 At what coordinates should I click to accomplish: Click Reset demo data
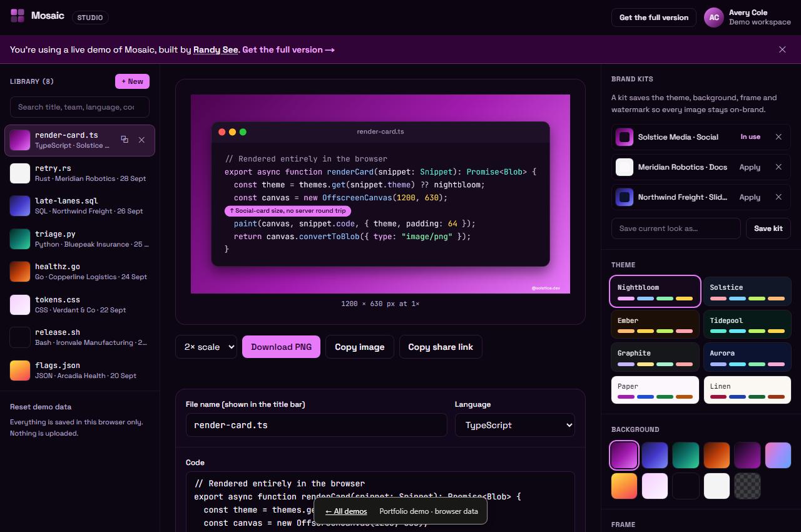pyautogui.click(x=41, y=407)
